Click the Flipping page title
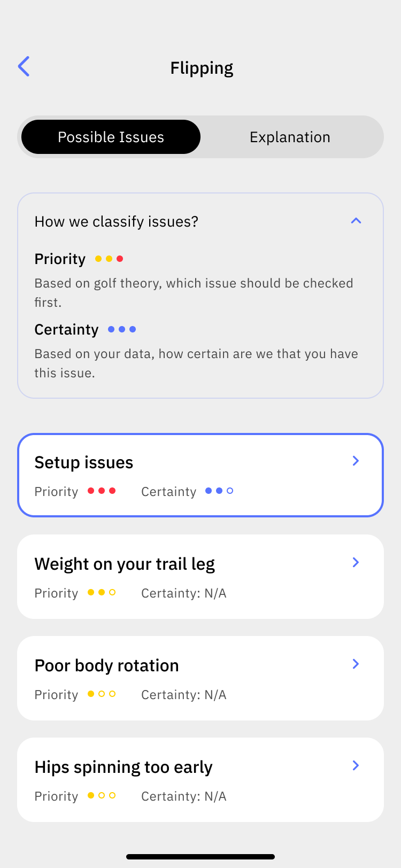 click(202, 68)
